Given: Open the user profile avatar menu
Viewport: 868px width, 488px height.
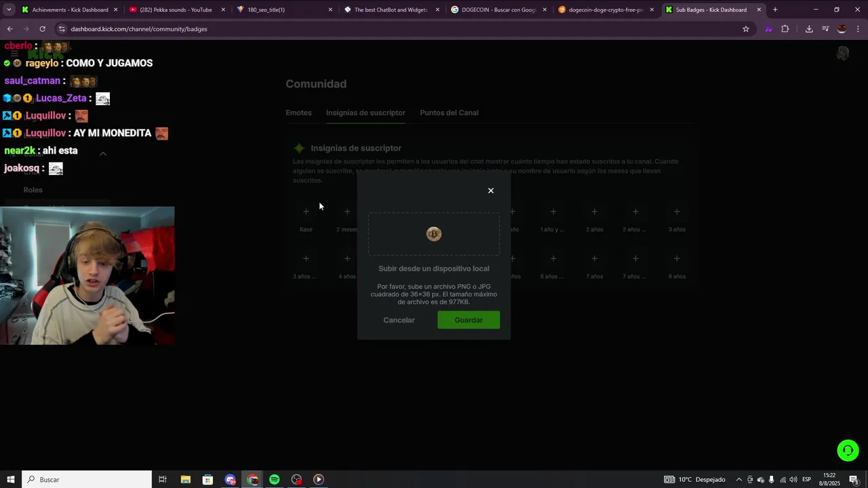Looking at the screenshot, I should click(843, 54).
